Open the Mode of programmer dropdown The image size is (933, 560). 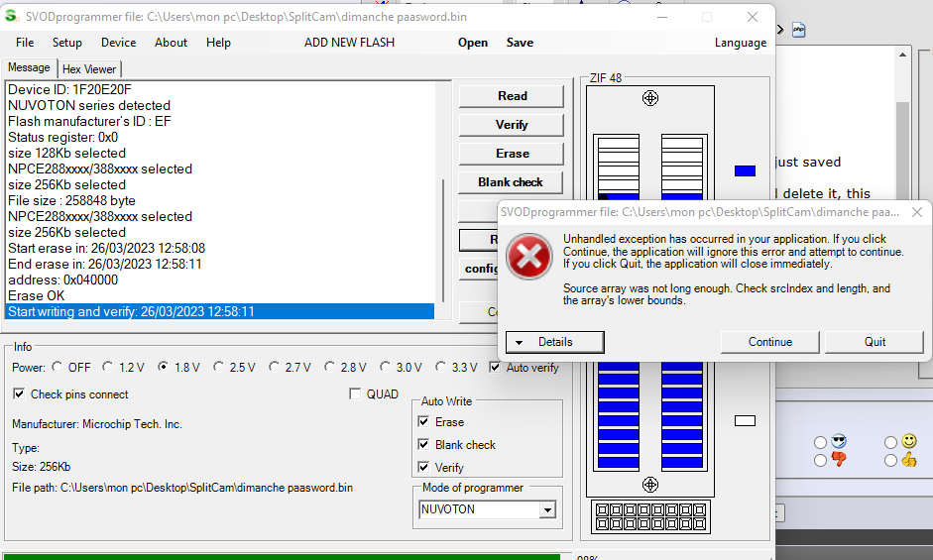point(547,510)
